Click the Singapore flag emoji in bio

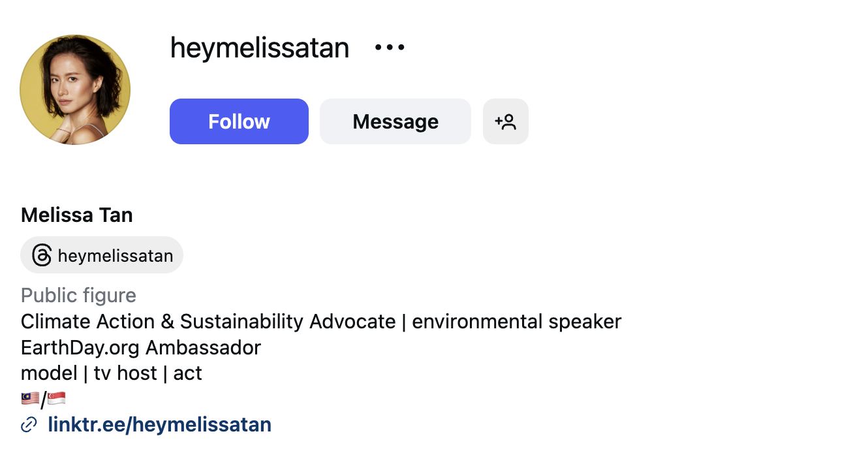point(57,397)
